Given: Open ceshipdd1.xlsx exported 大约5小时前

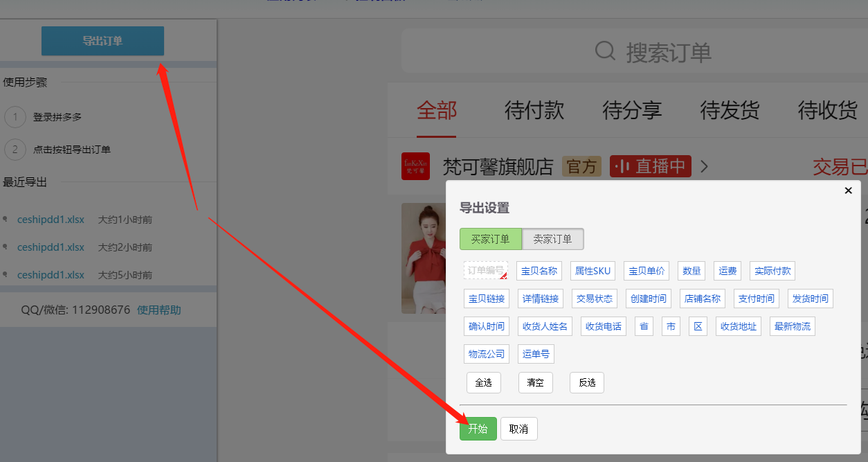Looking at the screenshot, I should (x=51, y=275).
